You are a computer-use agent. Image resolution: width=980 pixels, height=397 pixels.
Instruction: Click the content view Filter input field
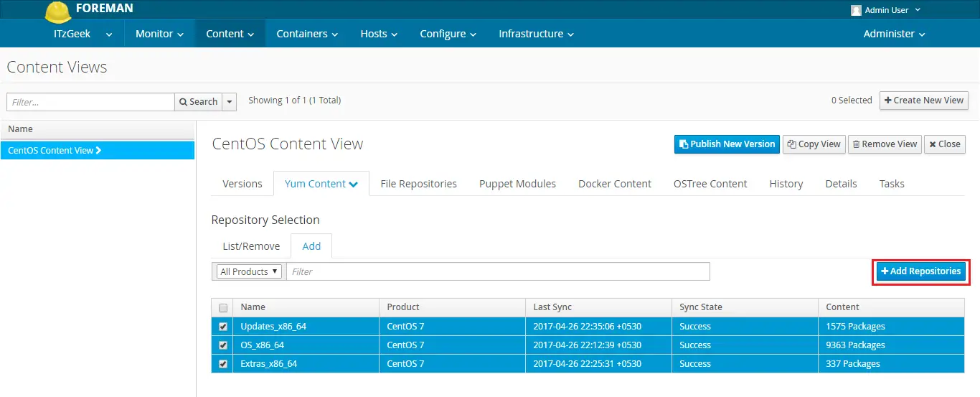click(x=90, y=102)
